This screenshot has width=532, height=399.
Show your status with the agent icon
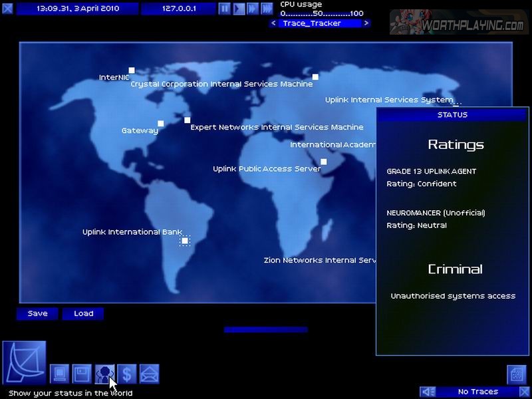click(104, 374)
